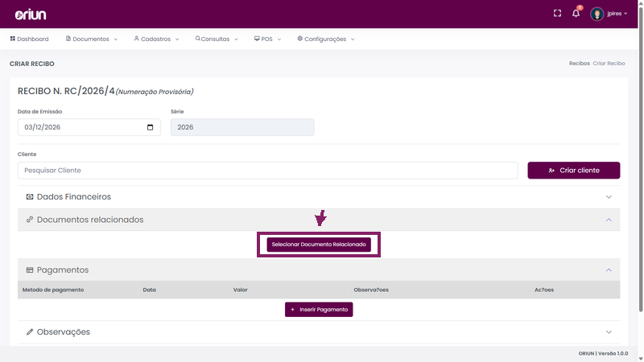Open jpires user avatar menu
The height and width of the screenshot is (362, 644).
(x=597, y=14)
